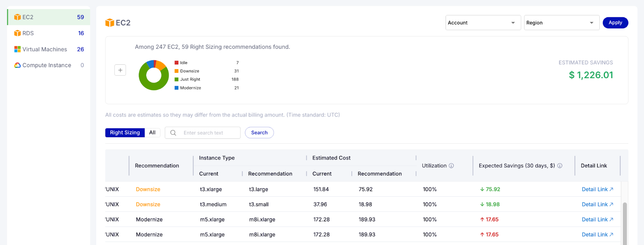644x245 pixels.
Task: Toggle the All filter view
Action: click(152, 133)
